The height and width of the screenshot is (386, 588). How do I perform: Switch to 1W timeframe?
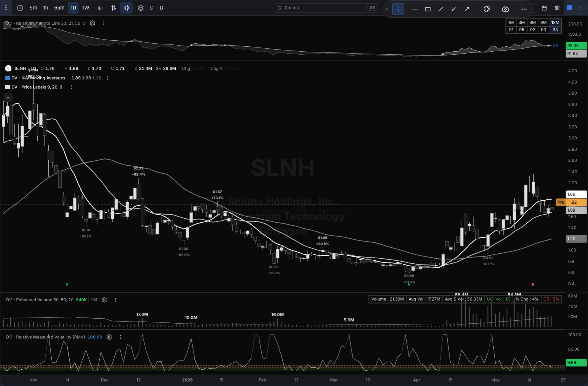[x=86, y=8]
